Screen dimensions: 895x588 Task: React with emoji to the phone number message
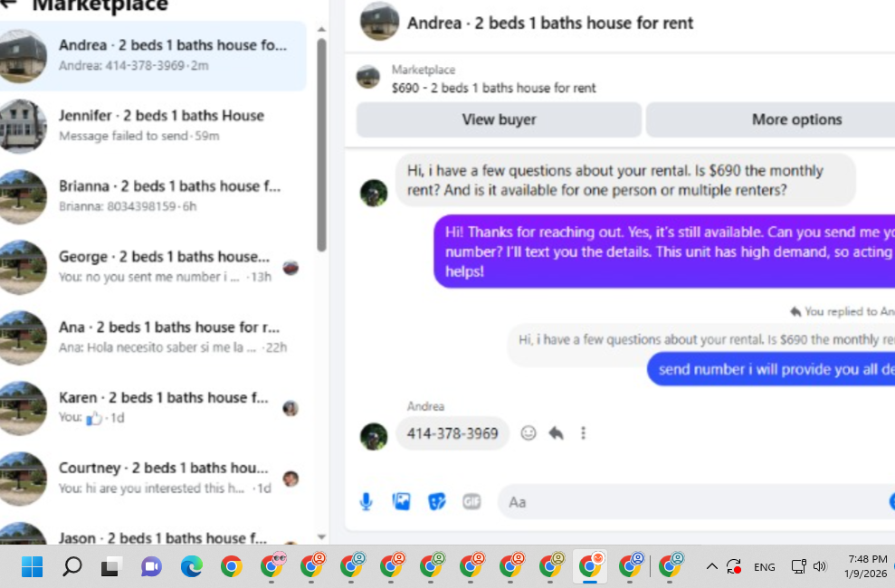[528, 433]
